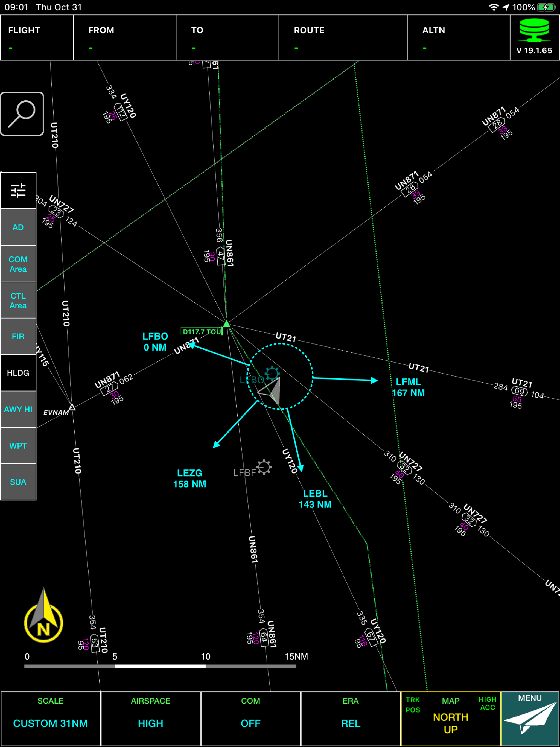This screenshot has width=560, height=747.
Task: Open the paper plane MENU button
Action: [530, 718]
